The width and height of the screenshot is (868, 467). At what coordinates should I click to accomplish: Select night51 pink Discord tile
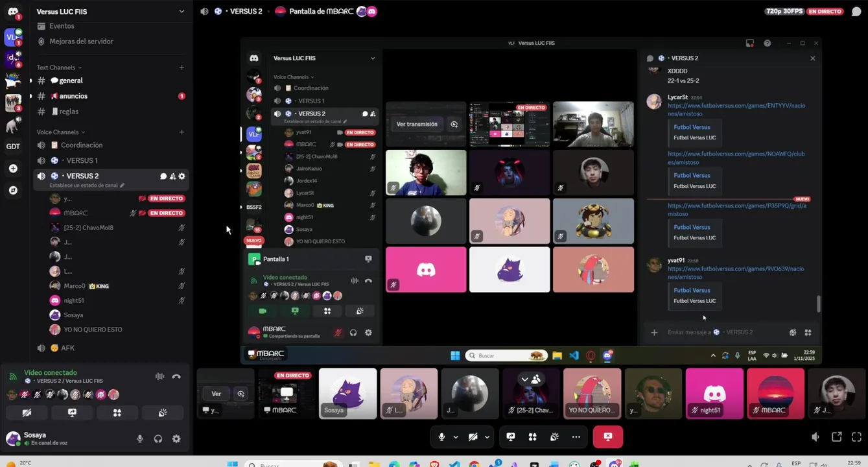click(714, 393)
